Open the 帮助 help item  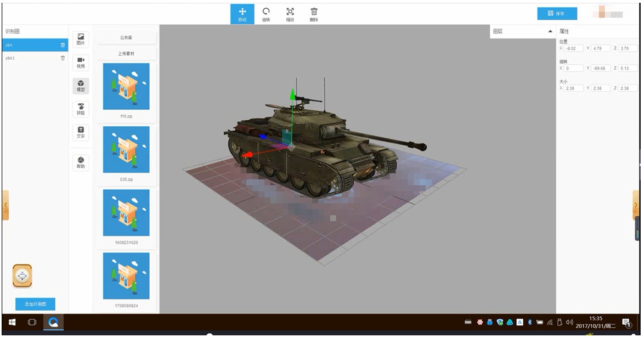[x=81, y=163]
